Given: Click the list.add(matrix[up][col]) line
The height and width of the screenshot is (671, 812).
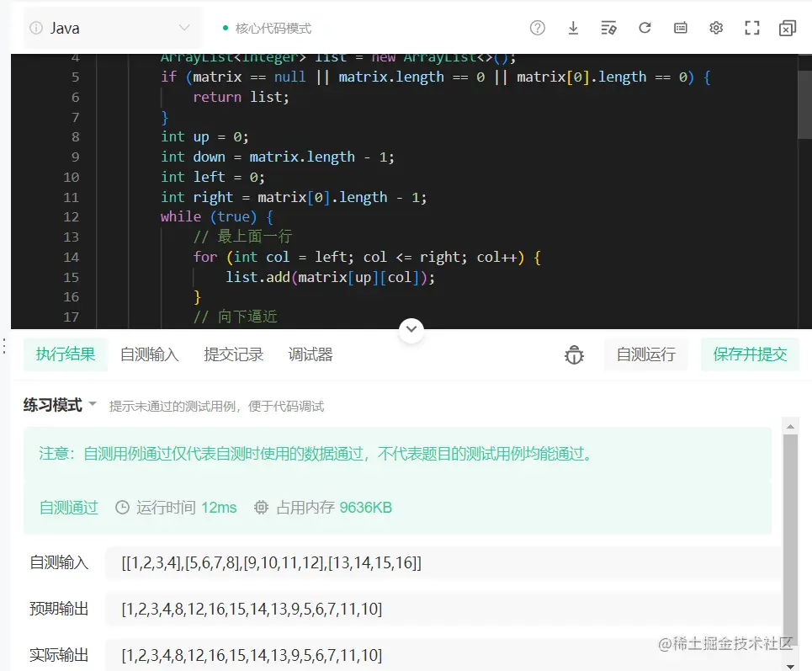Looking at the screenshot, I should (331, 277).
